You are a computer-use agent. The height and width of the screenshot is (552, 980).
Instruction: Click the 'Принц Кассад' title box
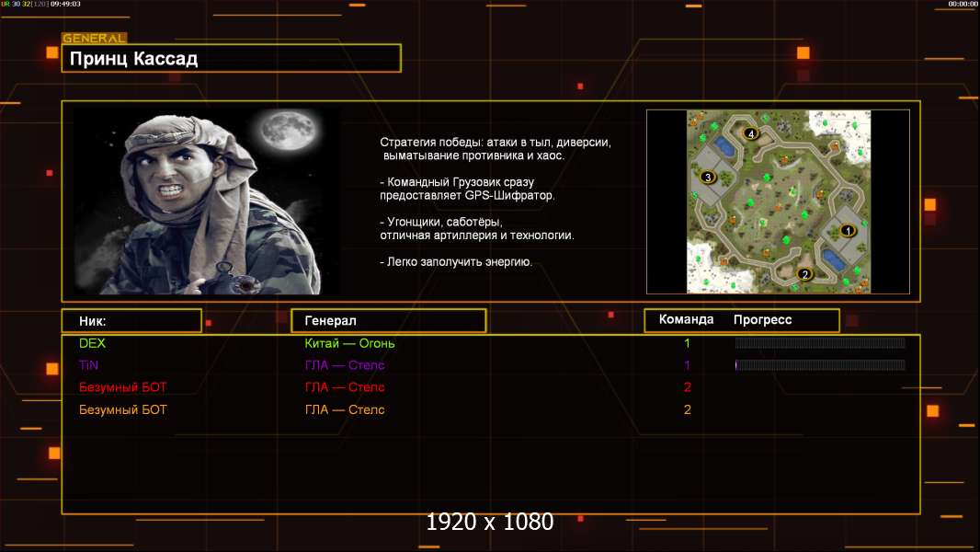click(232, 58)
